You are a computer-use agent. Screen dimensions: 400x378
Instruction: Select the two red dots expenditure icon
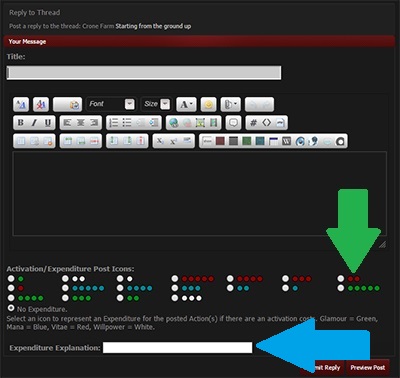tap(341, 278)
